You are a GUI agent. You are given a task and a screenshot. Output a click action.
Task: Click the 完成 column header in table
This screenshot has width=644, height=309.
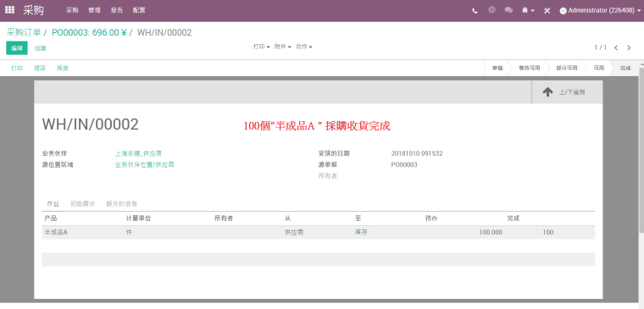(514, 218)
